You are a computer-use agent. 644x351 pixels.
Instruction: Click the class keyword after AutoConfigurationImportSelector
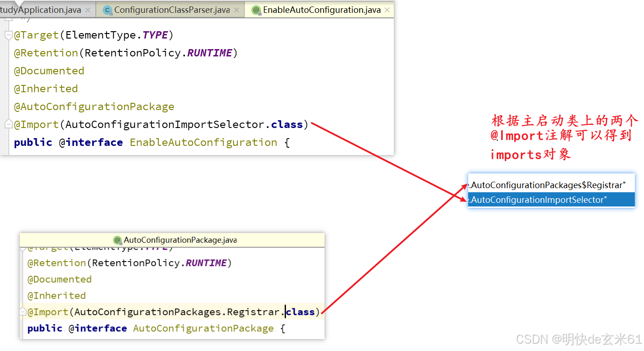pos(287,125)
